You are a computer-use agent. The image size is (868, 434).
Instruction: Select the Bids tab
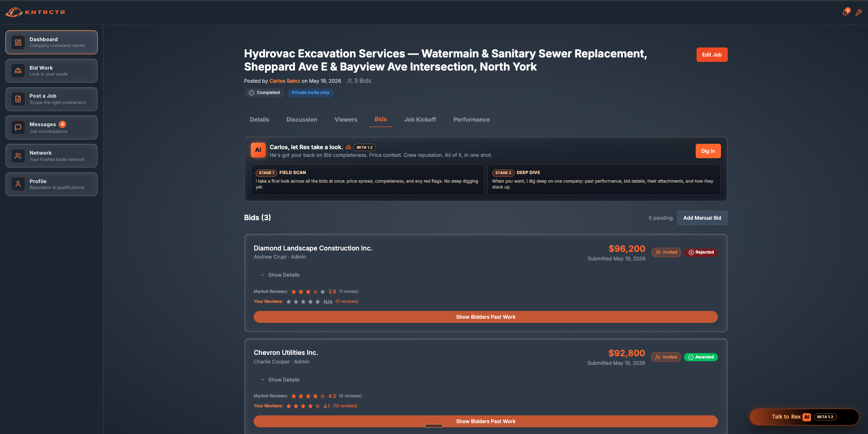(381, 119)
